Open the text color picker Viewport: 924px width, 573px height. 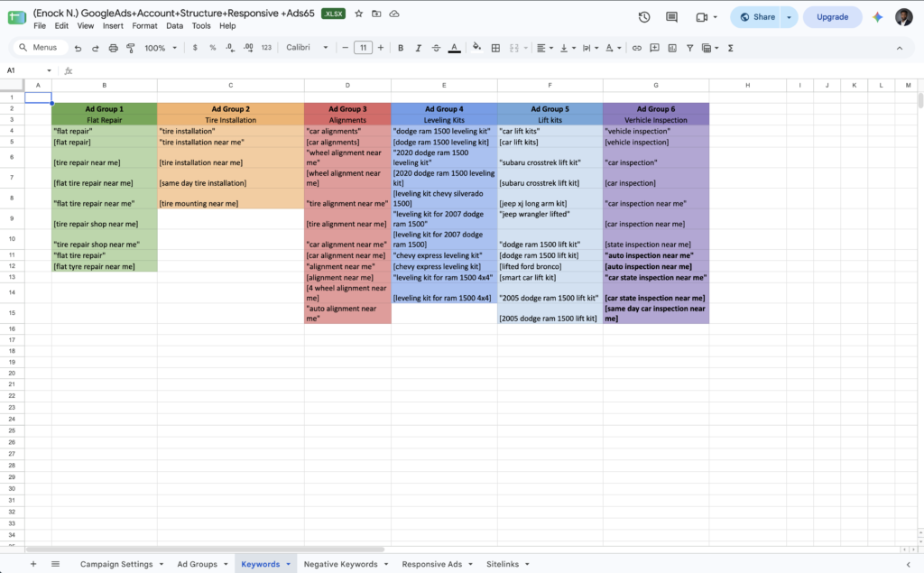[455, 49]
